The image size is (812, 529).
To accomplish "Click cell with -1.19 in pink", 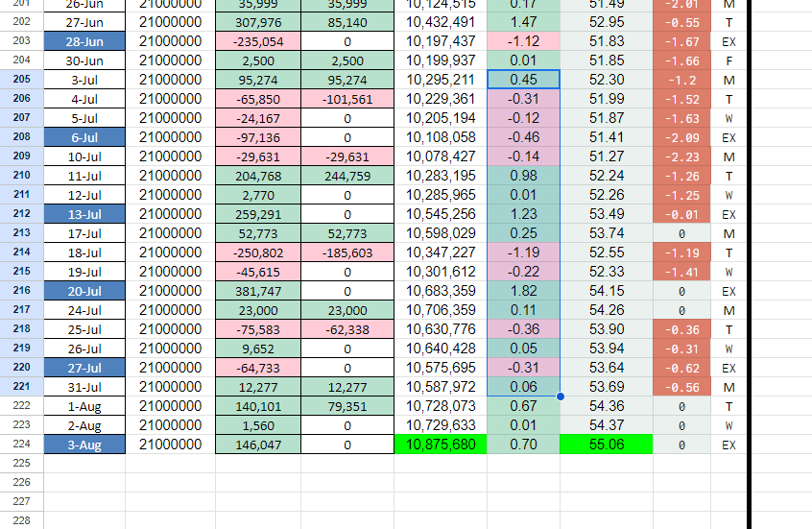I will click(523, 252).
